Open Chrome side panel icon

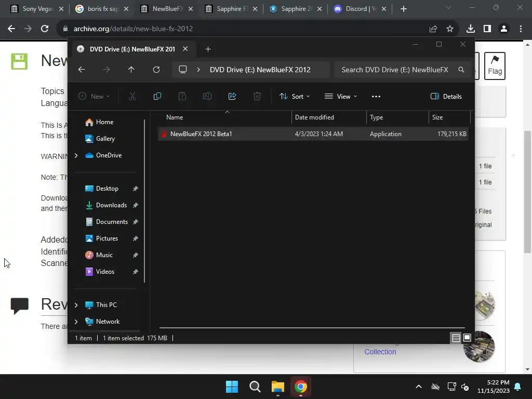pyautogui.click(x=487, y=29)
